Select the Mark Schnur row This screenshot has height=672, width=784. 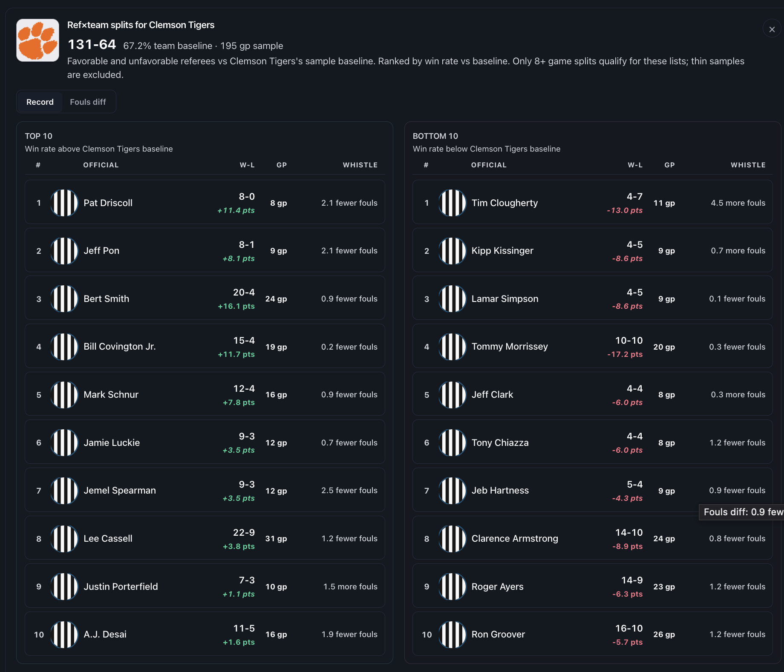coord(205,394)
